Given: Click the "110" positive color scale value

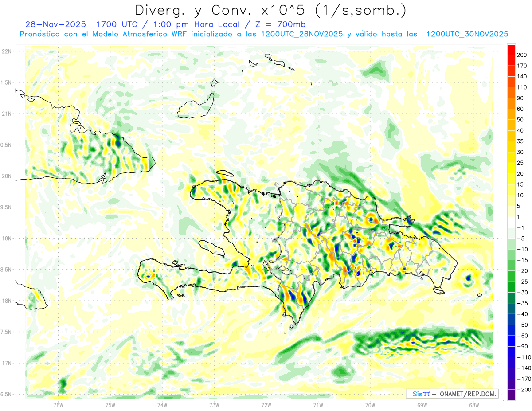Looking at the screenshot, I should (522, 87).
